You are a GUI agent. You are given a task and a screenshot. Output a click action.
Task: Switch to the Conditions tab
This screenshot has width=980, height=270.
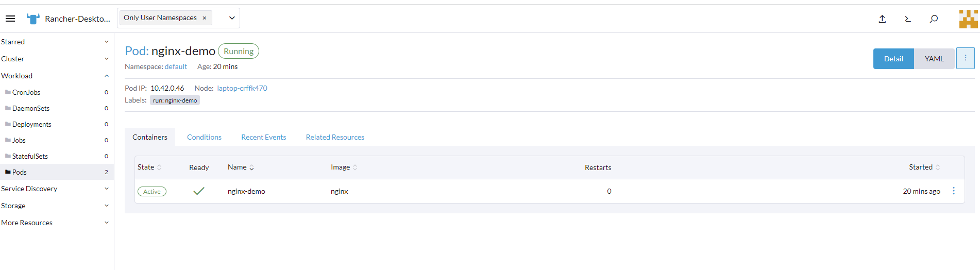204,137
